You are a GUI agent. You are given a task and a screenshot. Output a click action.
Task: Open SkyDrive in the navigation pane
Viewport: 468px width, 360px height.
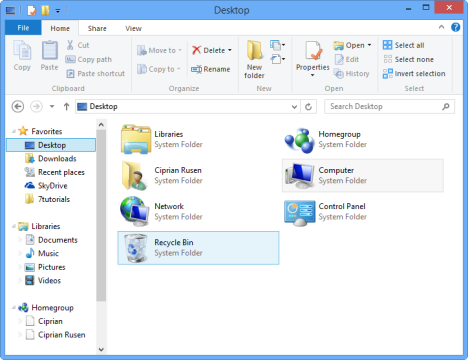point(46,186)
